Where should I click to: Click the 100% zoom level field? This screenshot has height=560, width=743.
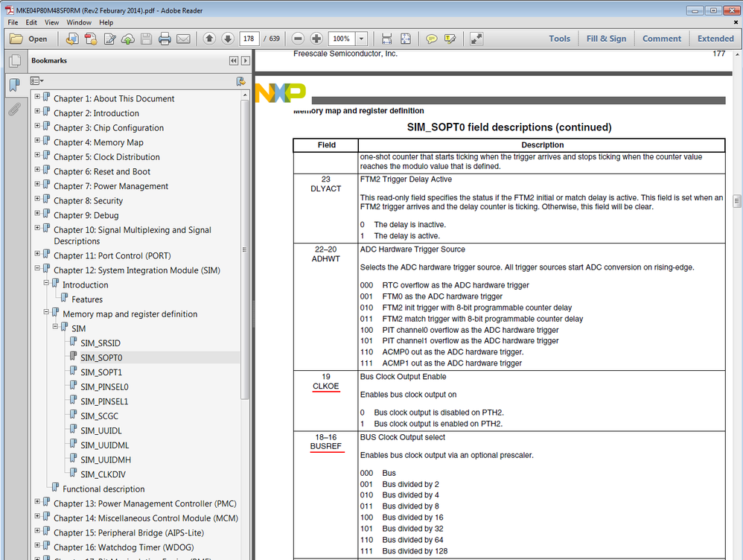(x=341, y=39)
